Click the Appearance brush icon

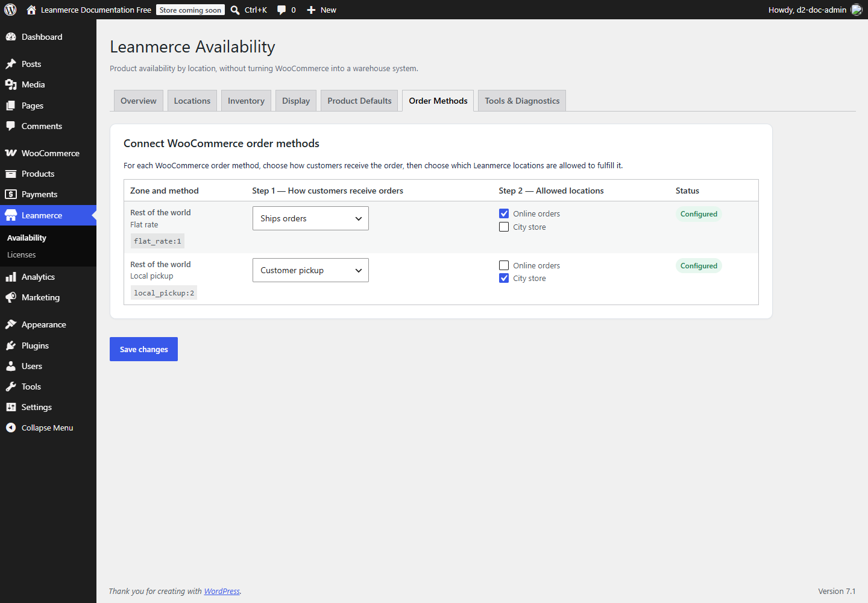tap(11, 324)
